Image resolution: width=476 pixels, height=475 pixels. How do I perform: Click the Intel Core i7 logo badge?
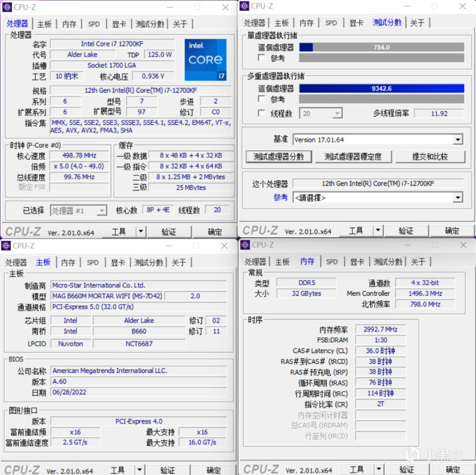click(x=206, y=59)
